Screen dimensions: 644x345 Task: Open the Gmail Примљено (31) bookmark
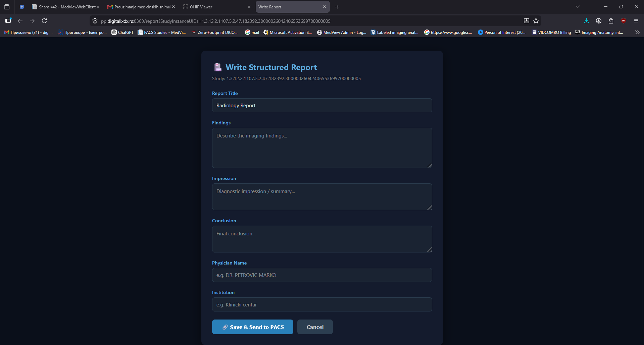(29, 32)
